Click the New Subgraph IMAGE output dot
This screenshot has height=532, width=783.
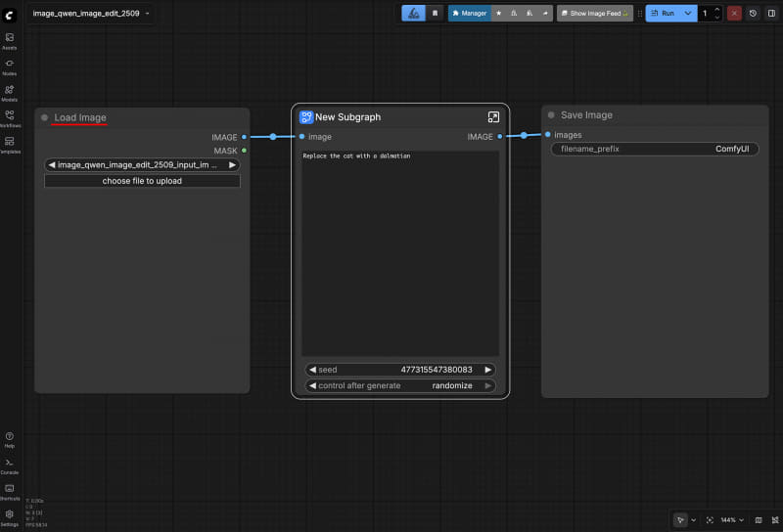(x=499, y=137)
